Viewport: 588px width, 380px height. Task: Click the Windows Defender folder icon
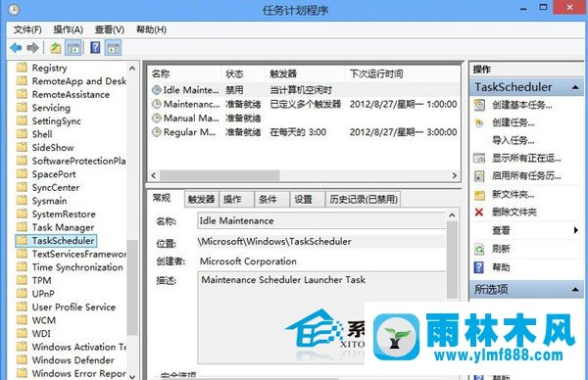23,360
